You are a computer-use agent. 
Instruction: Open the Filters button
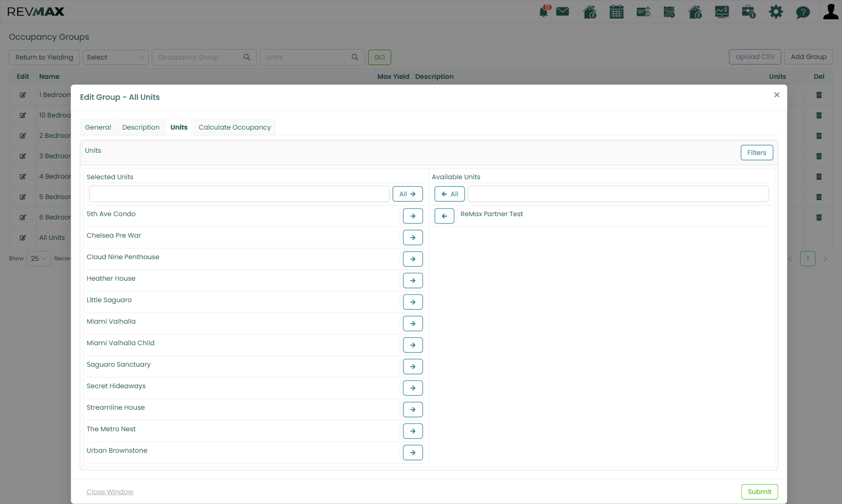coord(756,153)
